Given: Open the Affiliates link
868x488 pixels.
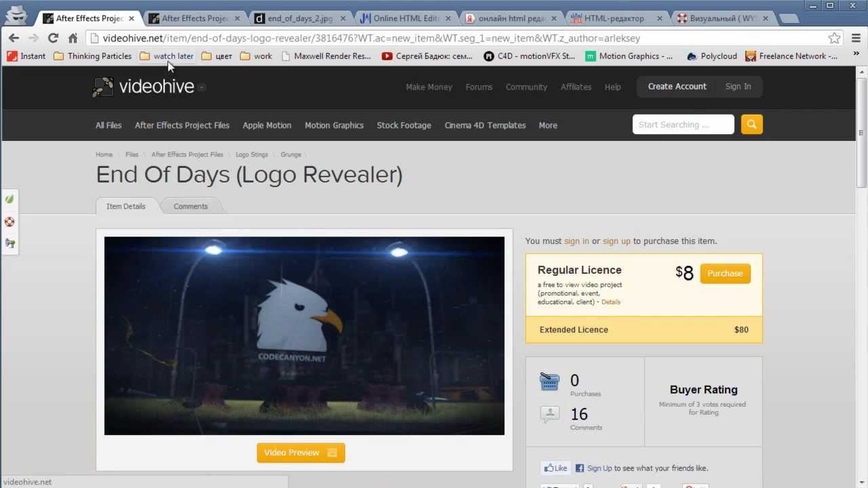Looking at the screenshot, I should point(576,87).
